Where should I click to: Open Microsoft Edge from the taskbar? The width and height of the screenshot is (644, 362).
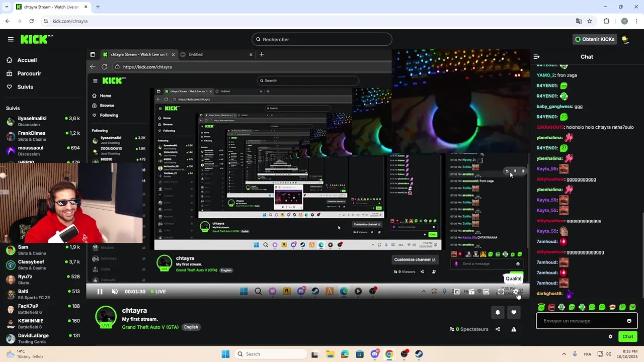345,354
